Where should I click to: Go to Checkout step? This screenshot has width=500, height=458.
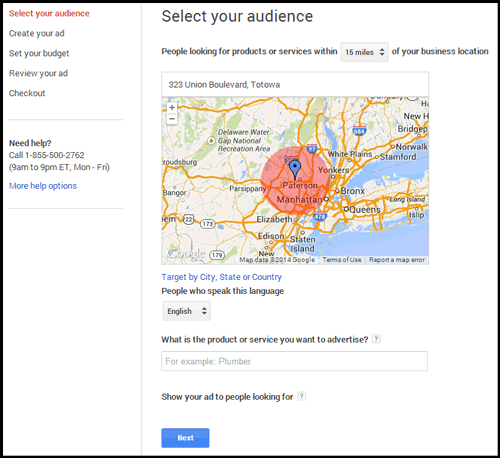(27, 93)
